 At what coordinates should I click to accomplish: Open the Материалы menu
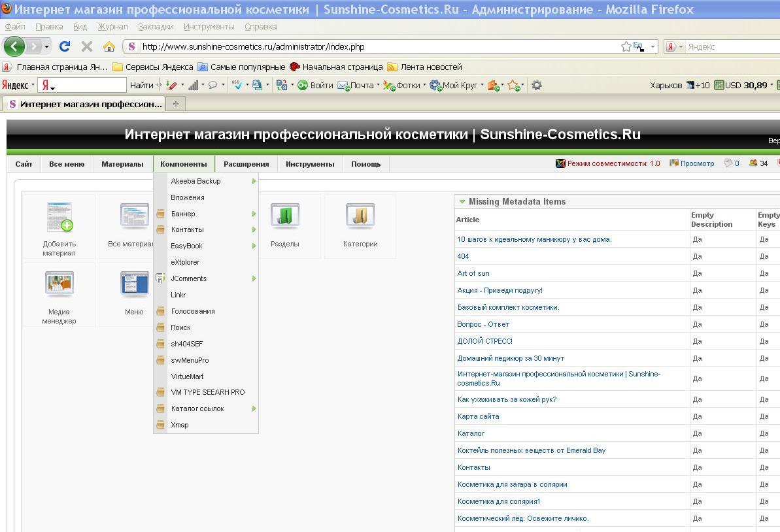coord(122,163)
